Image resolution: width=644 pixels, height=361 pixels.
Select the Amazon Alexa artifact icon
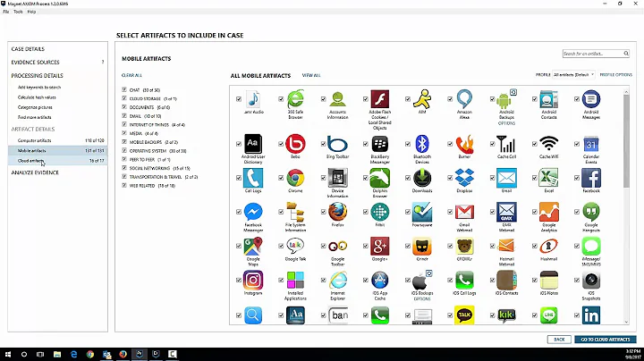click(x=464, y=99)
